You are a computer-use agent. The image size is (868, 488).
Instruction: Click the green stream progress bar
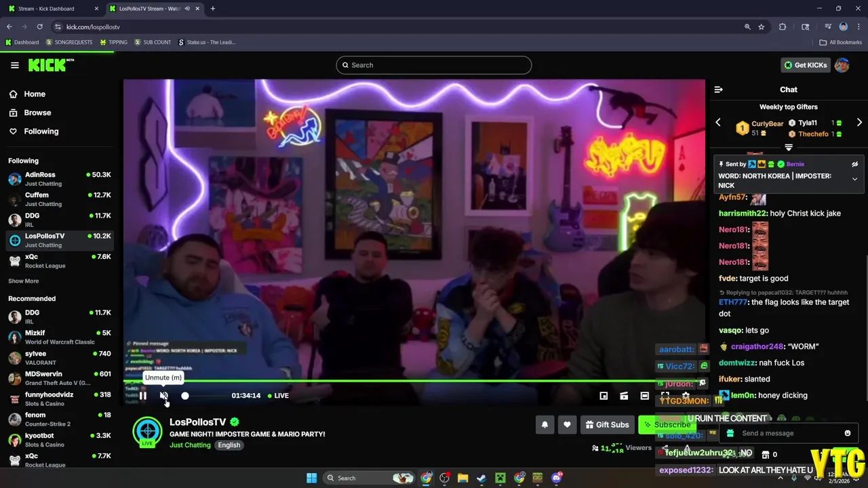tap(414, 381)
